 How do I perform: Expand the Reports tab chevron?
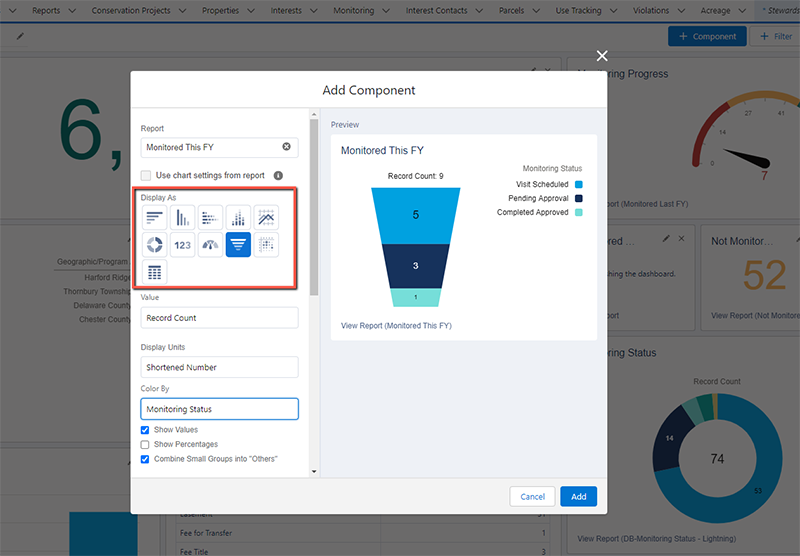click(72, 11)
